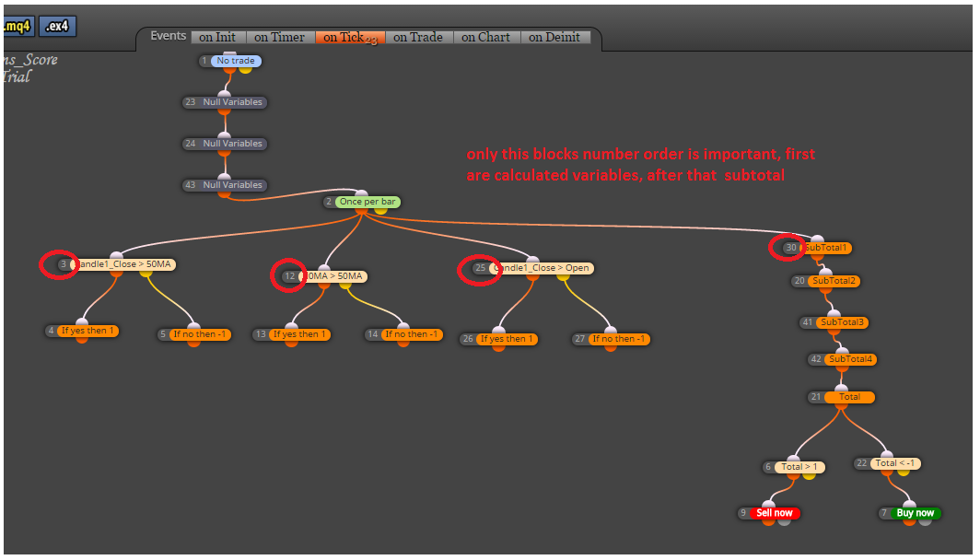Click number label 22 of Total < -1
This screenshot has width=980, height=560.
[x=862, y=463]
